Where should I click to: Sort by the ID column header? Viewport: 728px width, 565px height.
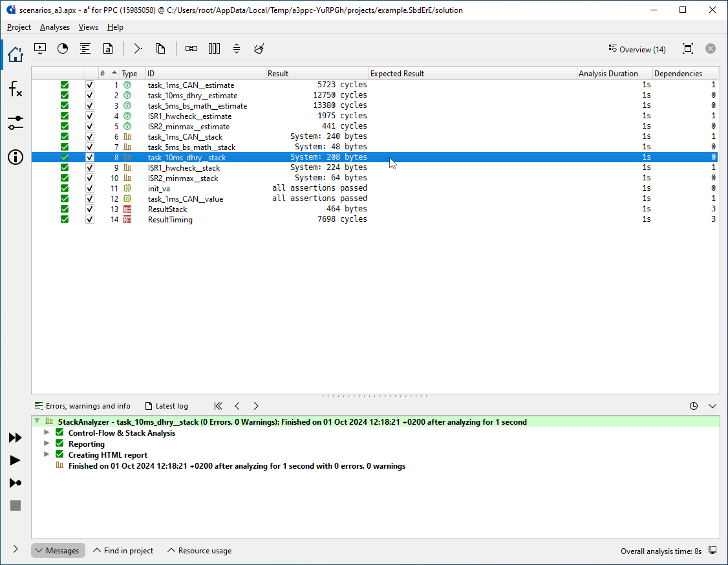click(206, 73)
